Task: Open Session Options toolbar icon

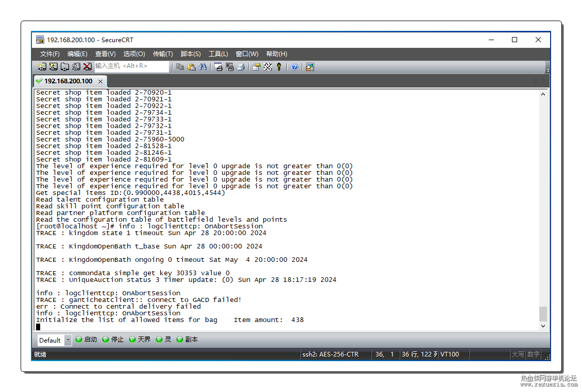Action: (x=256, y=67)
